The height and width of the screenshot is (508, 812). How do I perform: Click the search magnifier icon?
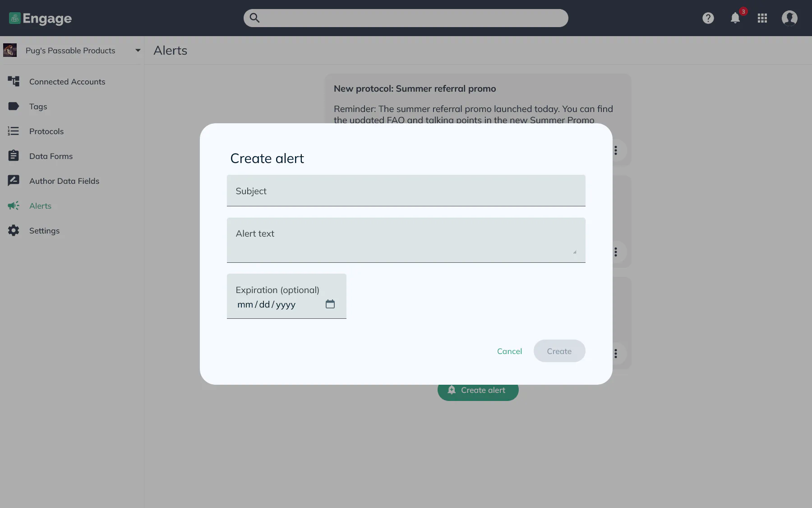point(255,18)
